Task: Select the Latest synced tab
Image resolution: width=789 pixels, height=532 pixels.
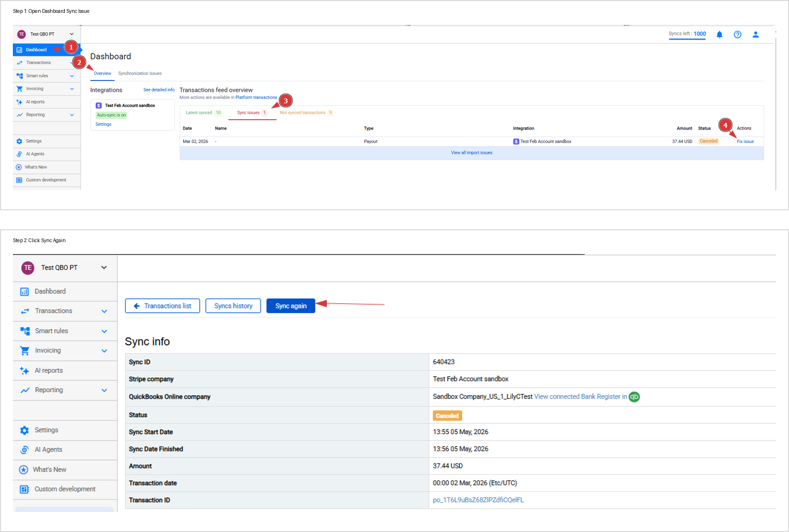Action: click(x=204, y=113)
